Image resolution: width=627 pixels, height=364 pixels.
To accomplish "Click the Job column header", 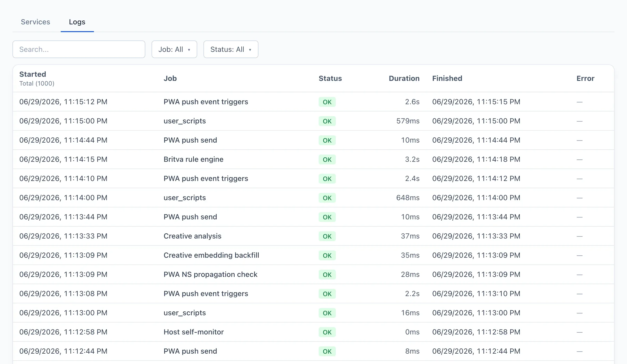I will [x=170, y=78].
